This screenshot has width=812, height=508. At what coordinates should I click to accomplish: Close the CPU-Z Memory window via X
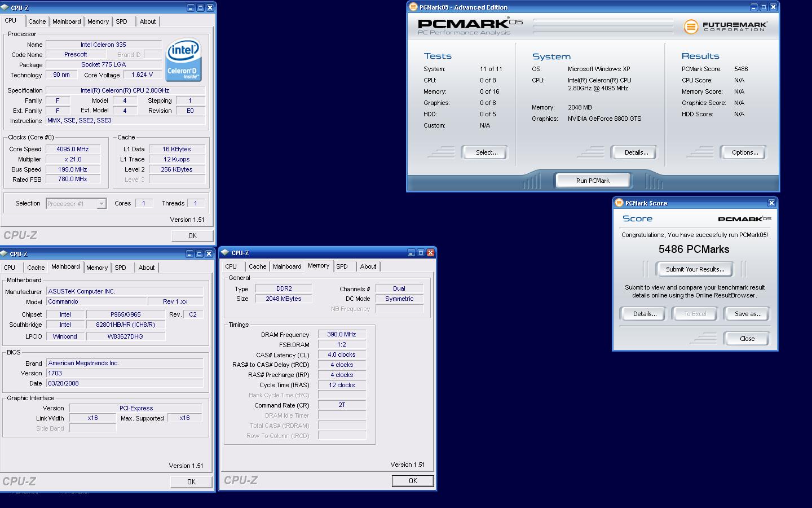click(430, 253)
